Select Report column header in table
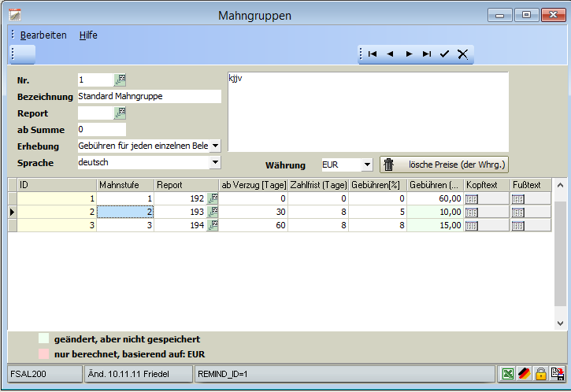 (x=186, y=185)
